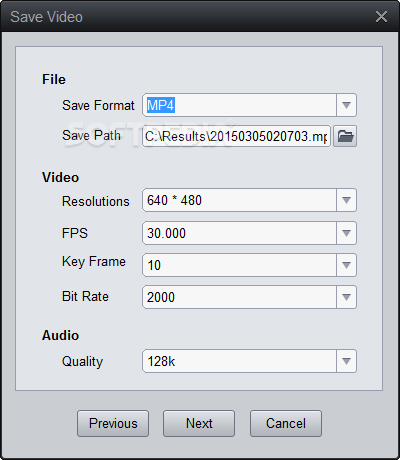Expand the Save Format dropdown arrow
400x460 pixels.
[346, 105]
